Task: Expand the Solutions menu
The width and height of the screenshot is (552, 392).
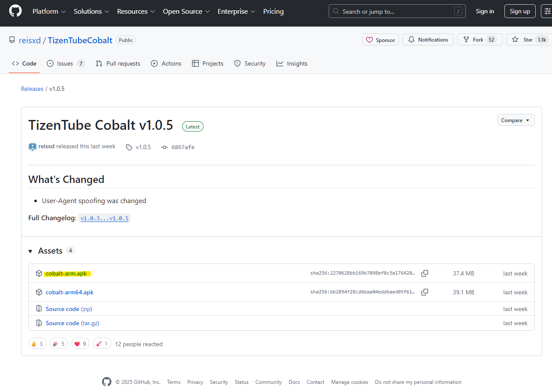Action: pyautogui.click(x=91, y=12)
